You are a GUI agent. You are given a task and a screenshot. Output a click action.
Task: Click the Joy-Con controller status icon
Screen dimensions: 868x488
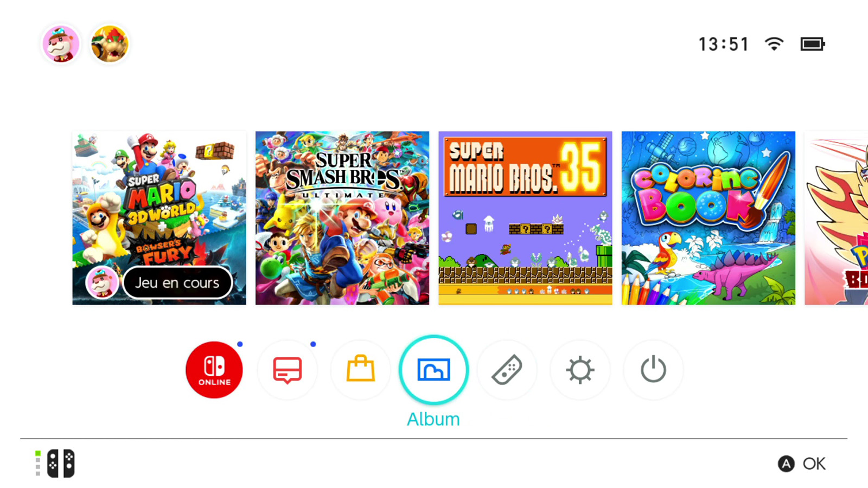pyautogui.click(x=55, y=464)
